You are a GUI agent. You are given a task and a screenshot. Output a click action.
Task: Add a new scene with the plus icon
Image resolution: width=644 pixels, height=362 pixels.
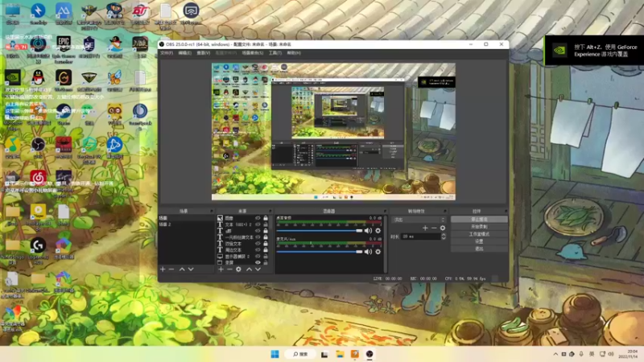coord(163,269)
